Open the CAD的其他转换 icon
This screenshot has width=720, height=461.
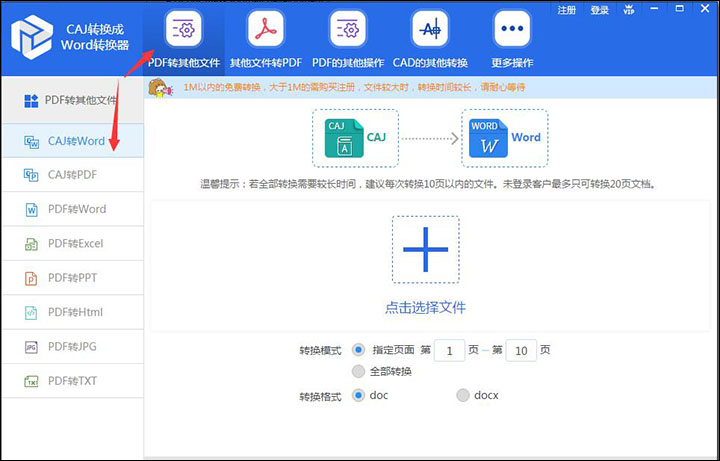coord(430,29)
